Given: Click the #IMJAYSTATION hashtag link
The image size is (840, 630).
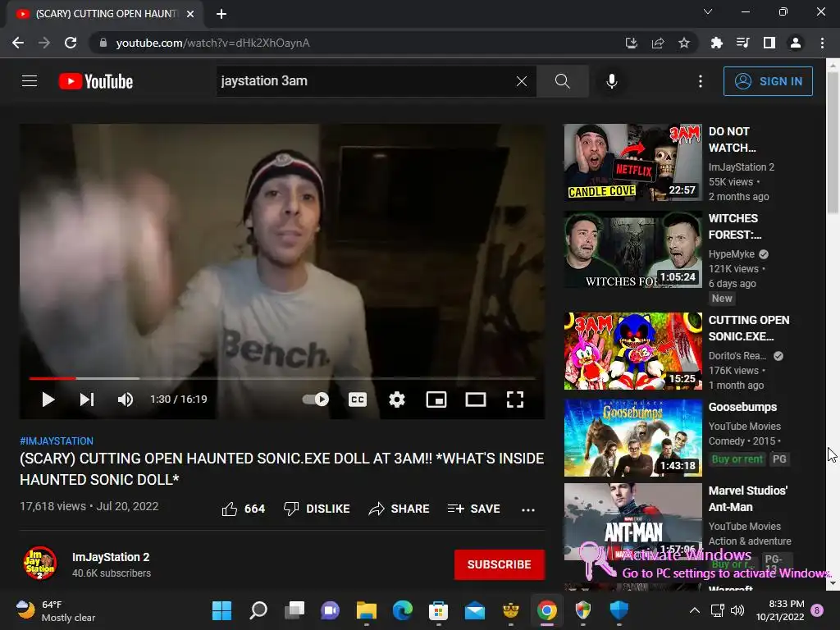Looking at the screenshot, I should [x=57, y=441].
